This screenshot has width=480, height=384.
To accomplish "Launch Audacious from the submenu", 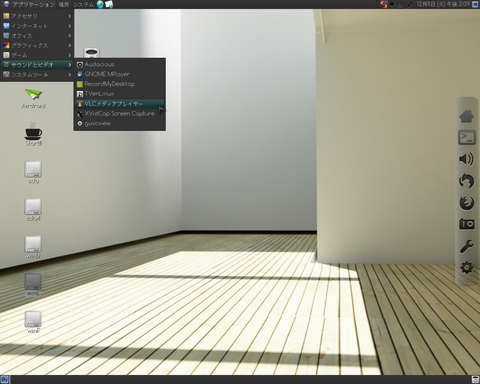I will pyautogui.click(x=120, y=64).
